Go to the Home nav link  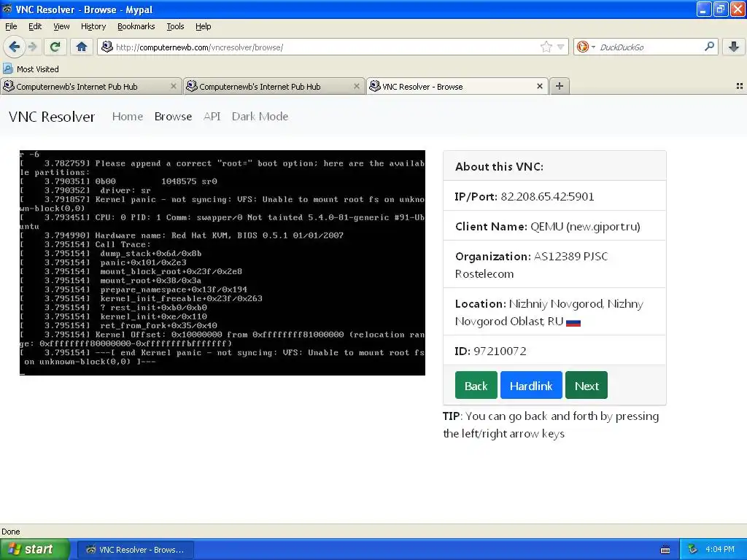point(128,117)
